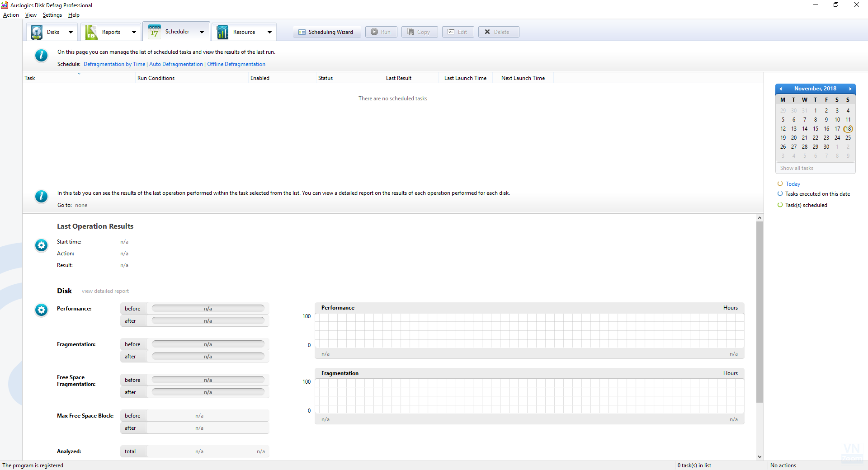Open the Reports section icon

pos(91,32)
